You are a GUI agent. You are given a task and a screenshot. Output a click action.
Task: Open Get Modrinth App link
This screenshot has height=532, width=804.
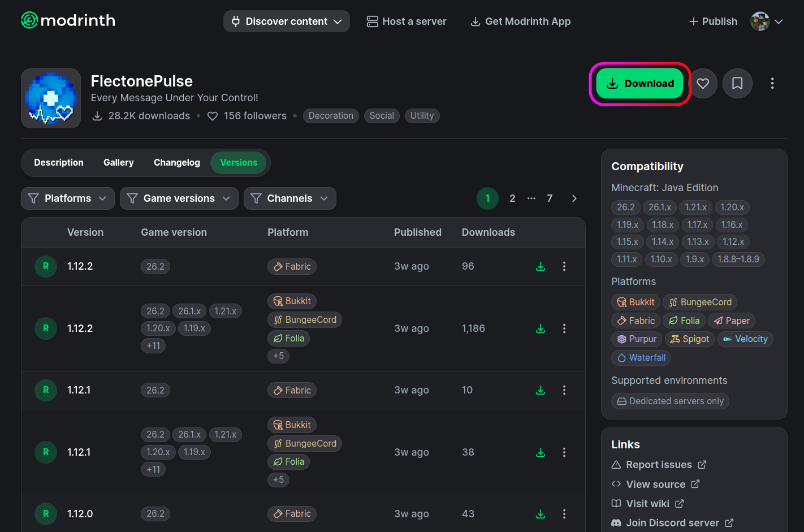pos(521,21)
